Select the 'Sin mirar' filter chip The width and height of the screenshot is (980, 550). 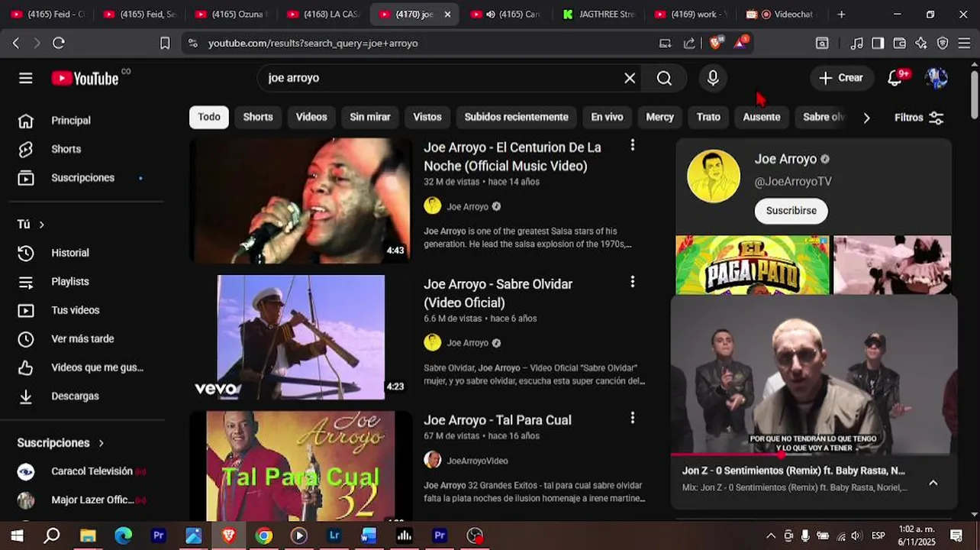[370, 117]
